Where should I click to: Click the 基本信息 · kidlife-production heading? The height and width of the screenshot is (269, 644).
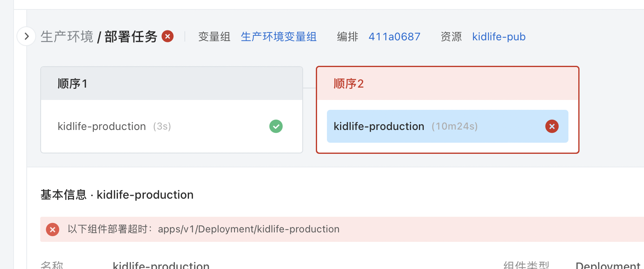117,195
